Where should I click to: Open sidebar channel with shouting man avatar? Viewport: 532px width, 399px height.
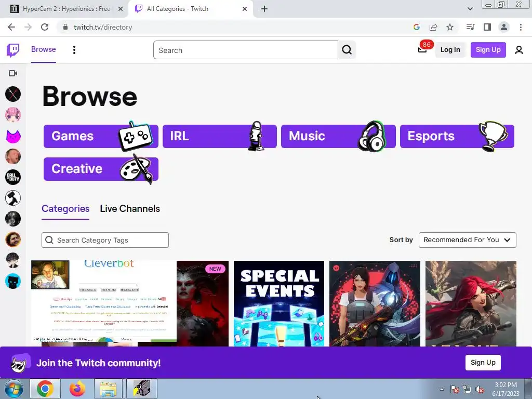[x=13, y=156]
